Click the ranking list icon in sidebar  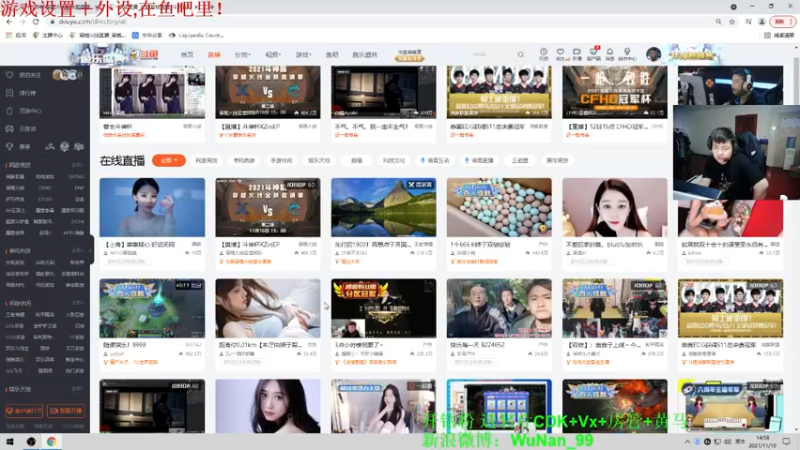coord(9,93)
